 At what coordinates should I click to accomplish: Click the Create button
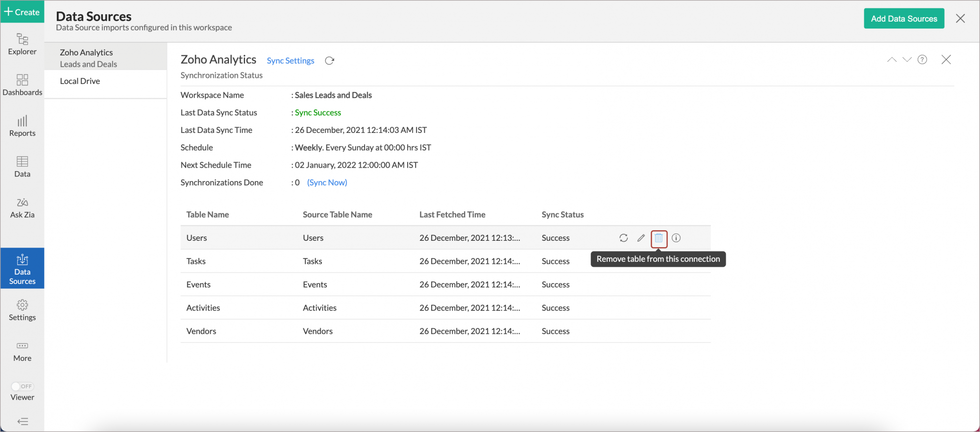pyautogui.click(x=22, y=12)
